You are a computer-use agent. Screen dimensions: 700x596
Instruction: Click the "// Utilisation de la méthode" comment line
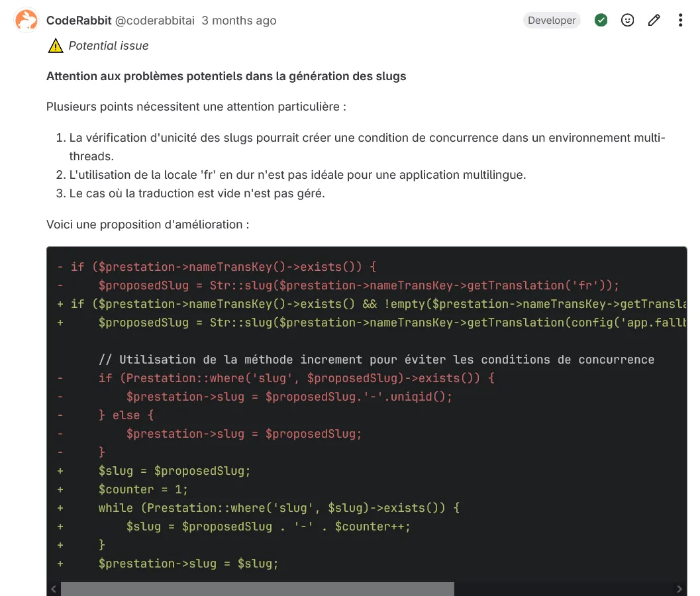coord(375,360)
